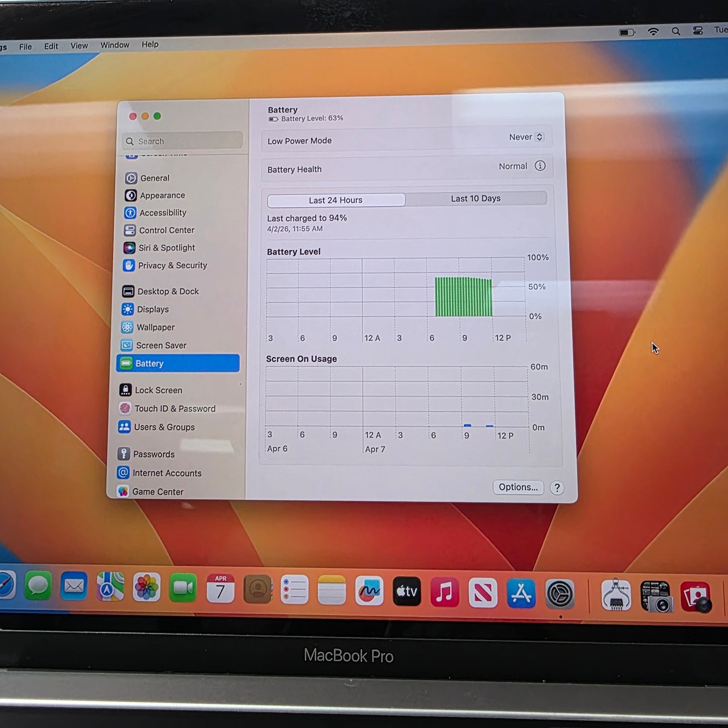Image resolution: width=728 pixels, height=728 pixels.
Task: Click the Battery Health info button
Action: pos(540,166)
